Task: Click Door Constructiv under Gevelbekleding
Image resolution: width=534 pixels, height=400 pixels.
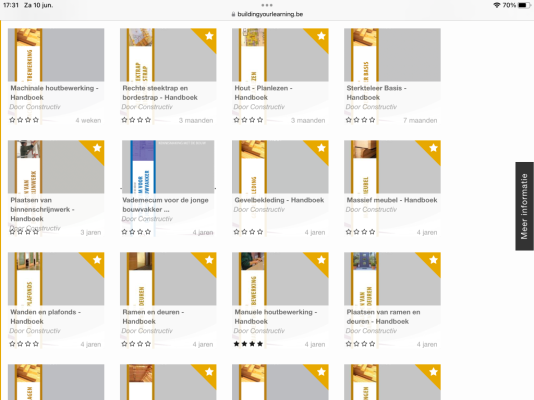Action: click(x=259, y=210)
